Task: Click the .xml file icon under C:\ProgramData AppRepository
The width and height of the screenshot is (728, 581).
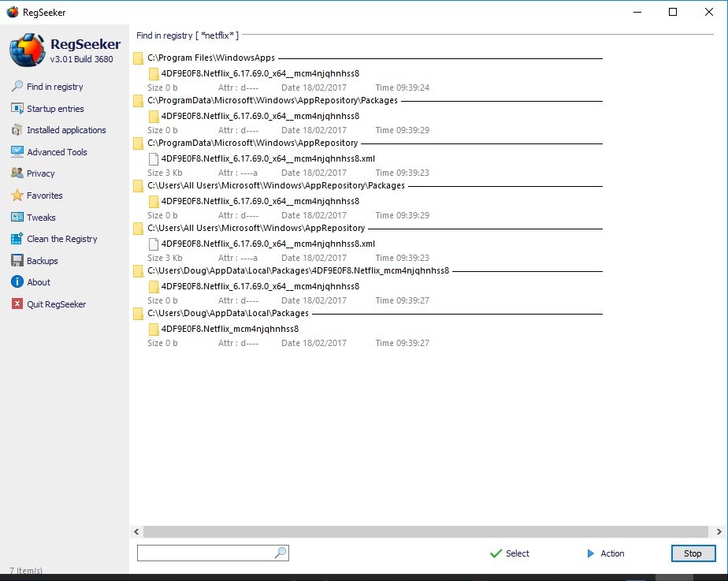Action: [154, 158]
